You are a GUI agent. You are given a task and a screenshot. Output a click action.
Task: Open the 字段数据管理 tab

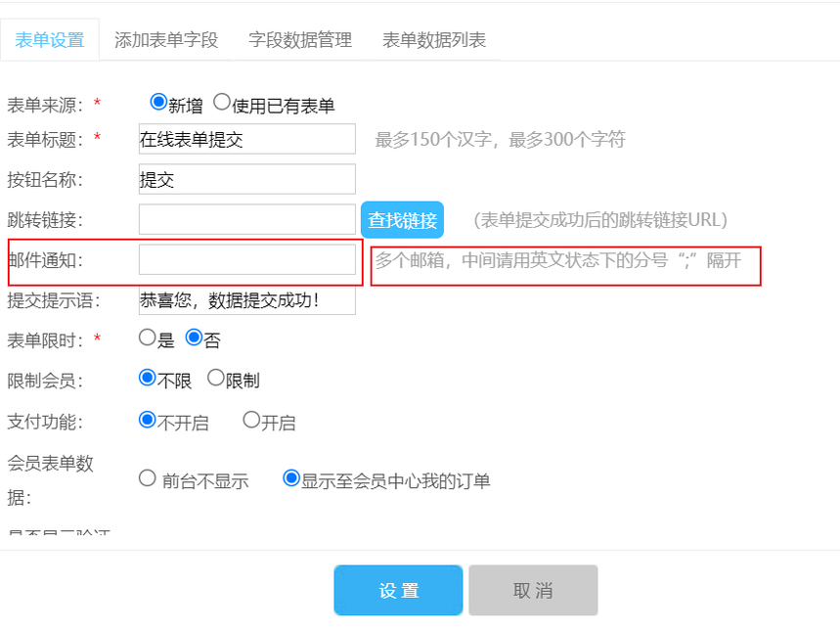[x=300, y=40]
